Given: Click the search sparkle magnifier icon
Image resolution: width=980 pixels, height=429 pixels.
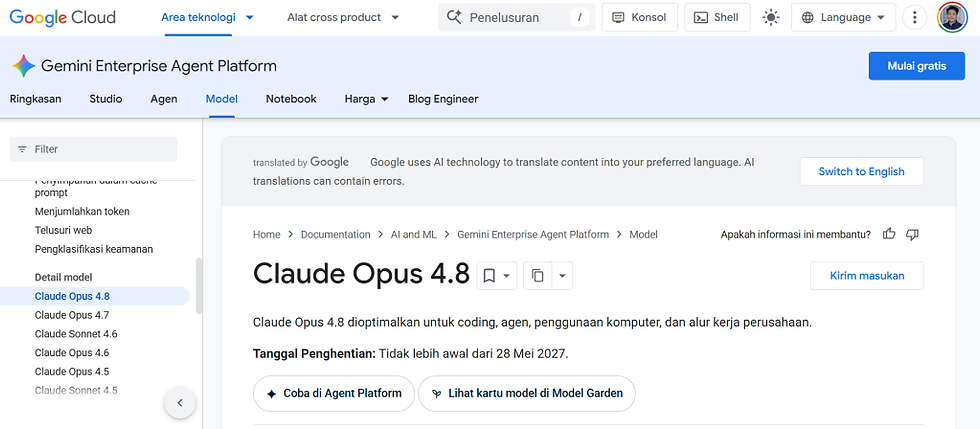Looking at the screenshot, I should (454, 18).
